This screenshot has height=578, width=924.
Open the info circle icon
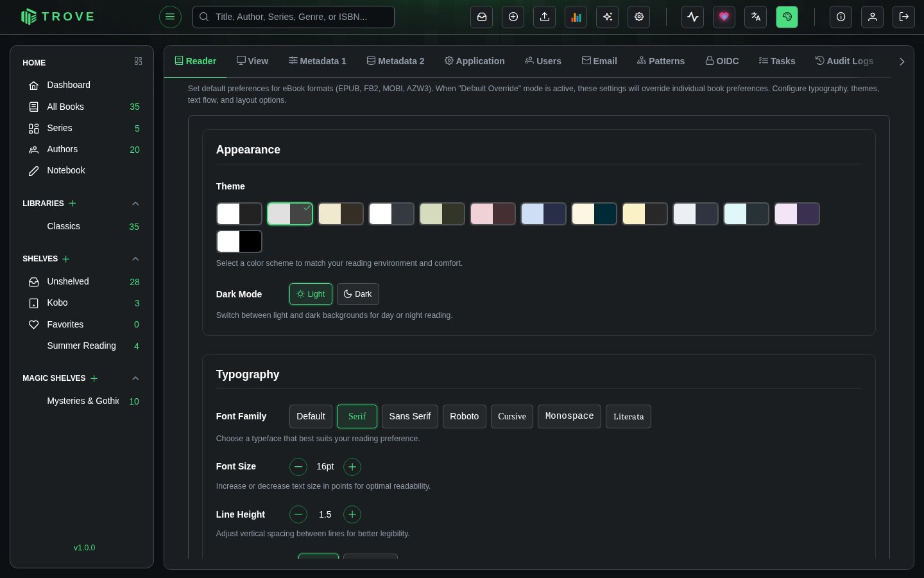point(841,17)
